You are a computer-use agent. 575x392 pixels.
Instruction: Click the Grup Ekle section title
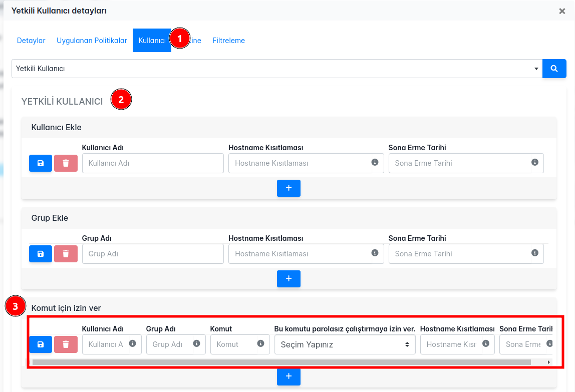click(x=50, y=218)
